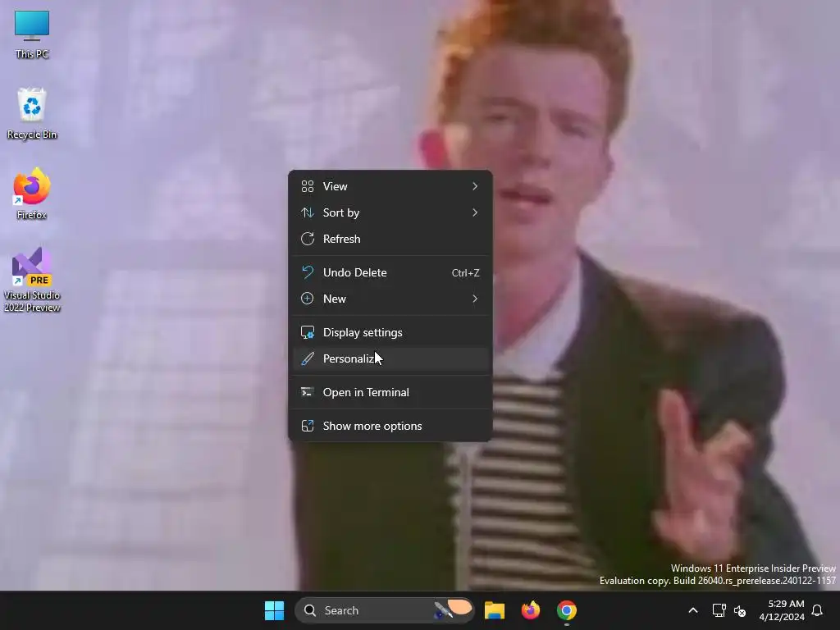
Task: Launch Firefox from the taskbar
Action: click(531, 610)
